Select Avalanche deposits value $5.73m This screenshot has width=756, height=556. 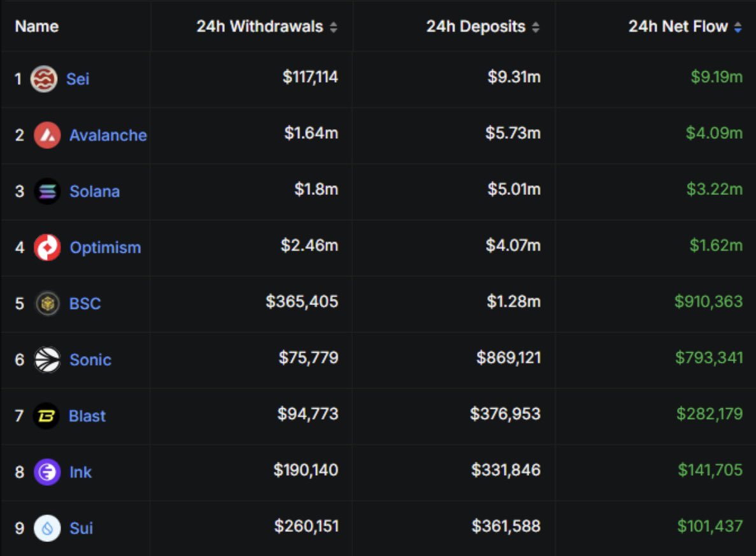tap(513, 132)
